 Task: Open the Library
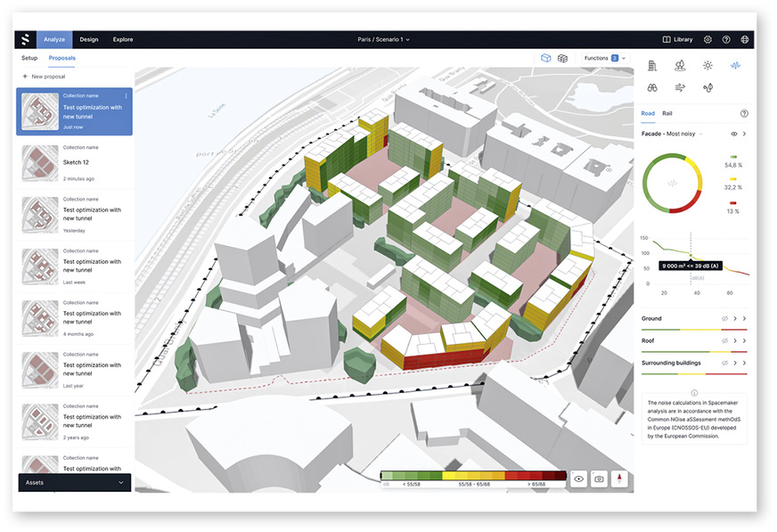point(677,39)
